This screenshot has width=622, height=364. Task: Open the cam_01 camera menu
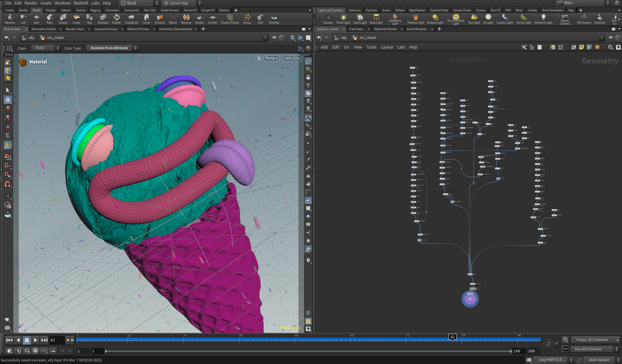coord(292,58)
